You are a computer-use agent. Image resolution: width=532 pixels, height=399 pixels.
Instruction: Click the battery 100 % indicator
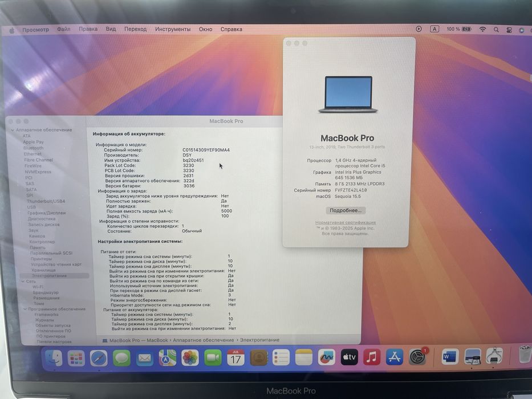[459, 29]
